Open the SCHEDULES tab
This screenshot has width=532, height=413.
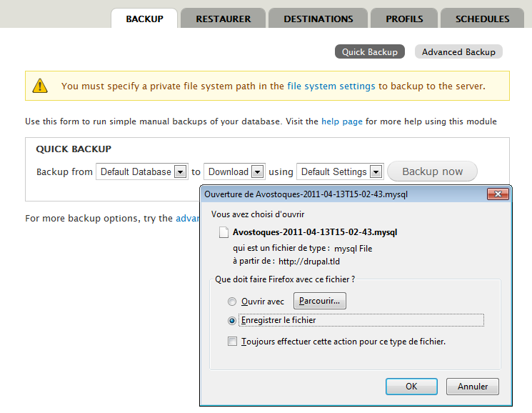click(483, 19)
